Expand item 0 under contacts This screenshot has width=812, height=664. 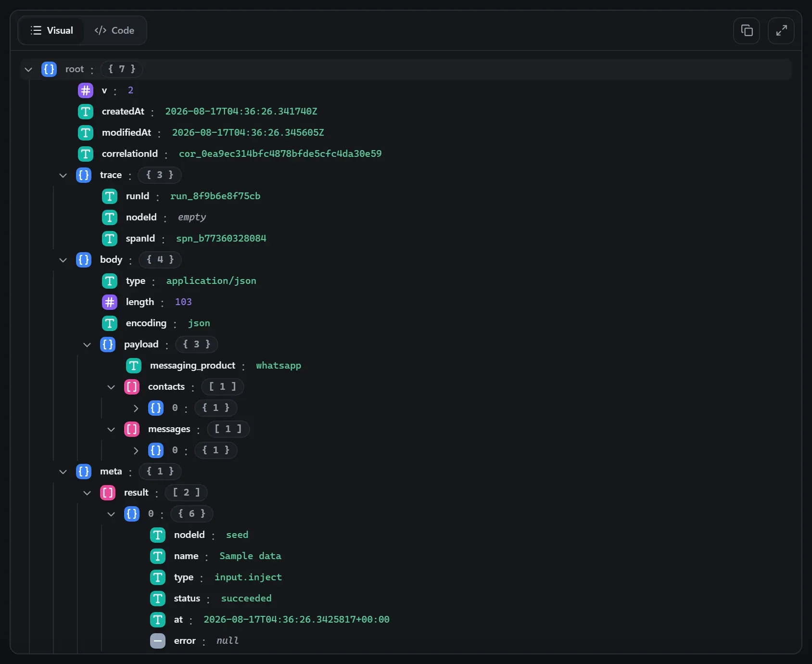coord(136,408)
